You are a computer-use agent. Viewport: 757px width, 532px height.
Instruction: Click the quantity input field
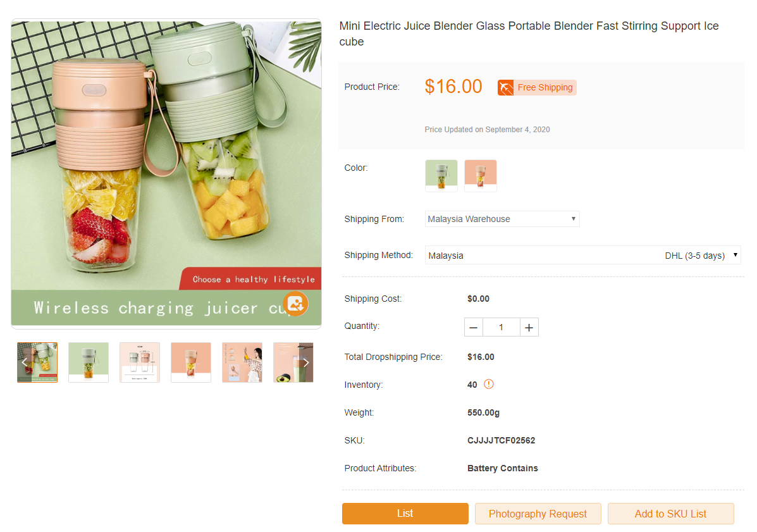502,327
